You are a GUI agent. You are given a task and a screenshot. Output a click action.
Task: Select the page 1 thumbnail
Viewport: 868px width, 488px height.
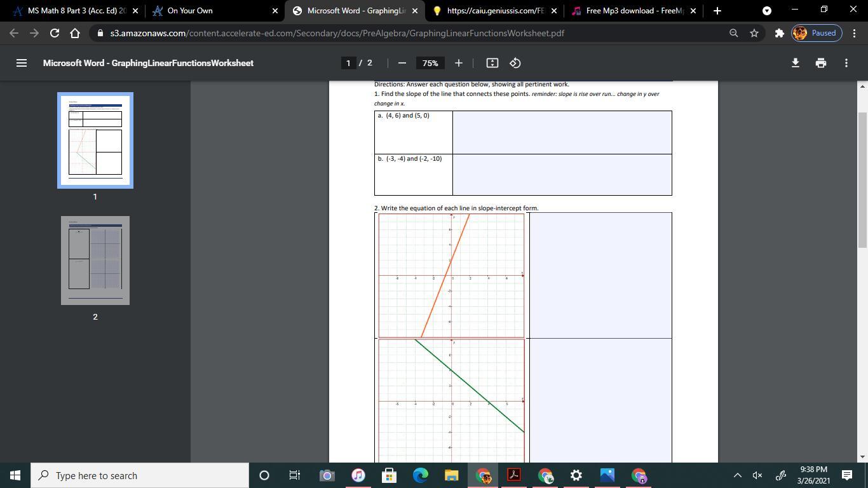95,140
